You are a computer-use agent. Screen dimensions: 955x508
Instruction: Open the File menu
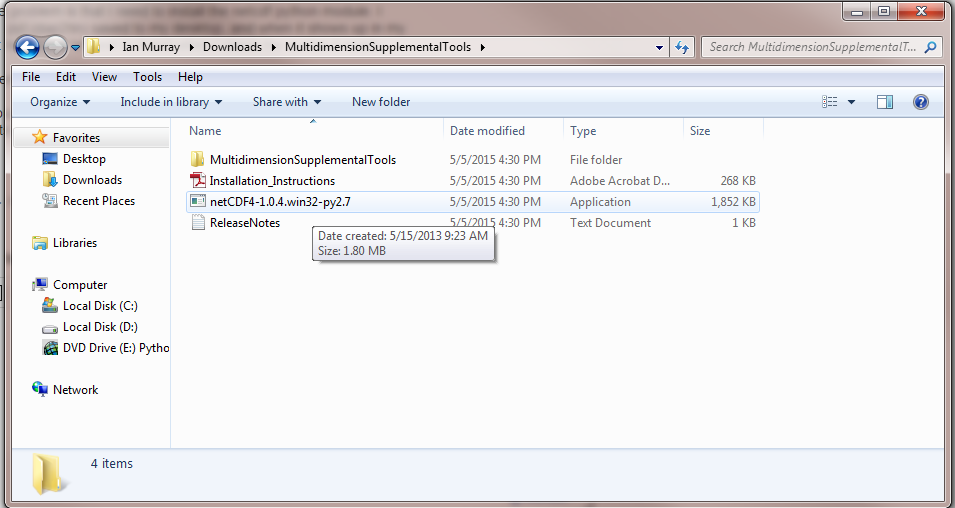pos(30,77)
